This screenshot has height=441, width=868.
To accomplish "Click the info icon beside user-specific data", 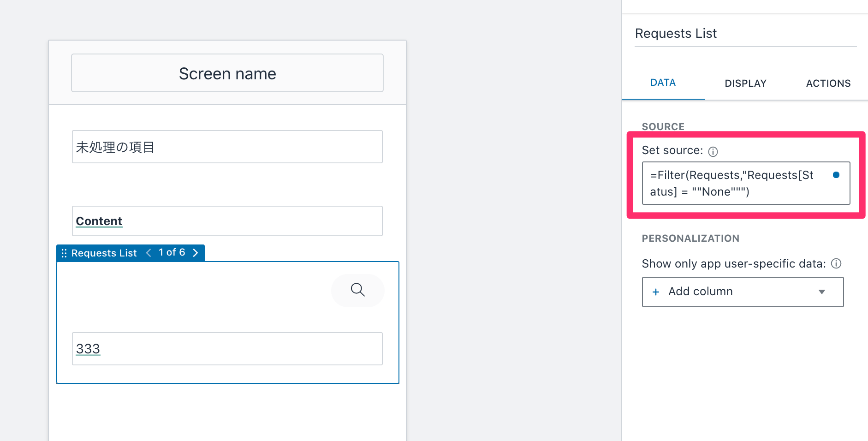I will coord(837,263).
